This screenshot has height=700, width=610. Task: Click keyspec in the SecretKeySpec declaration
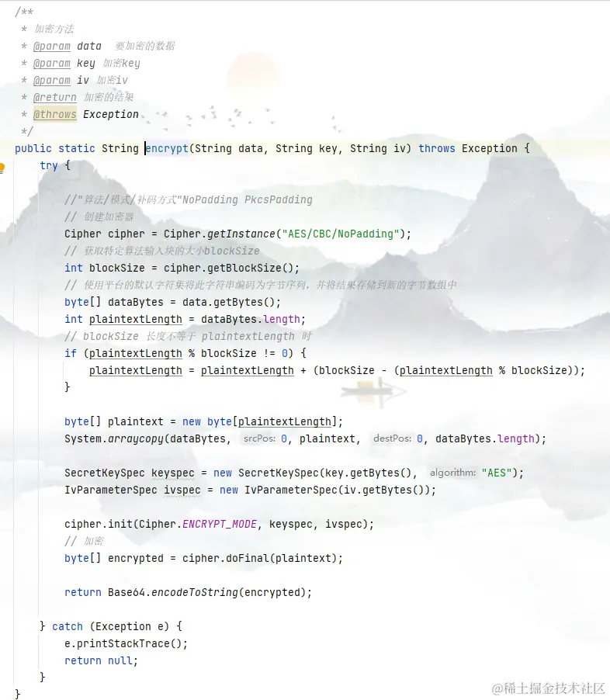click(x=173, y=473)
